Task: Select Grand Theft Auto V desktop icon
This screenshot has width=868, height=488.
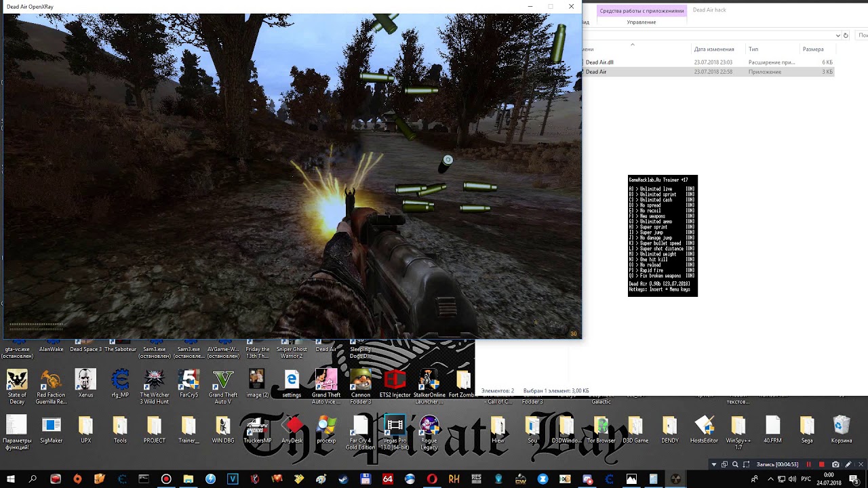Action: tap(223, 387)
